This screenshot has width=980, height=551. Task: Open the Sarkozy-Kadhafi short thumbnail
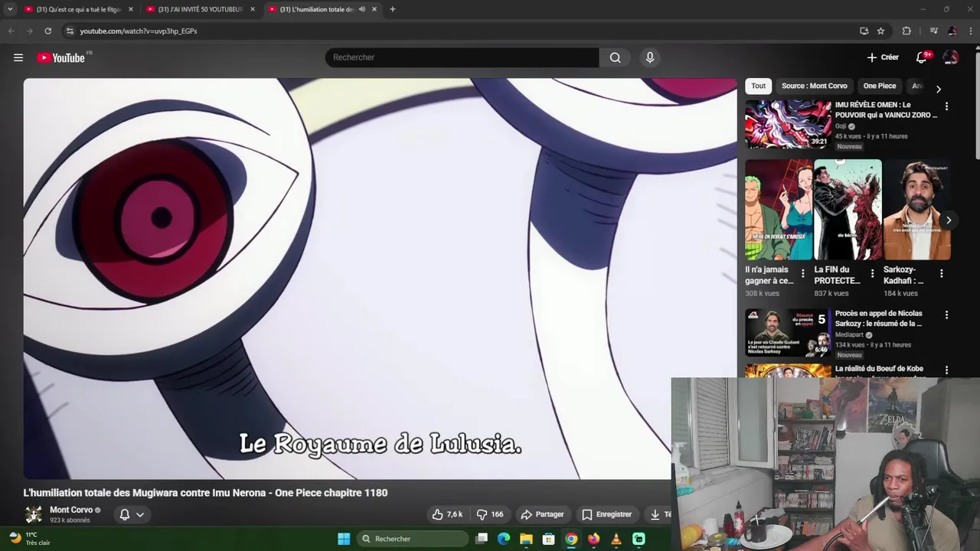(916, 210)
